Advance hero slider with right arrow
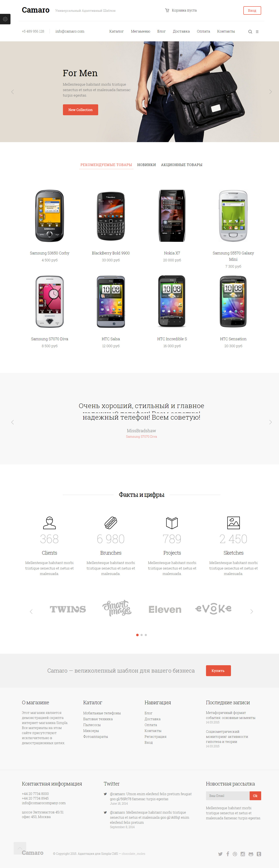 [x=270, y=92]
